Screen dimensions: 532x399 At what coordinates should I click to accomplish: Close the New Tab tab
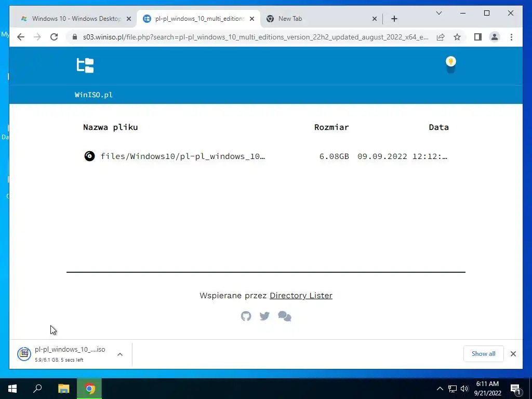tap(375, 19)
